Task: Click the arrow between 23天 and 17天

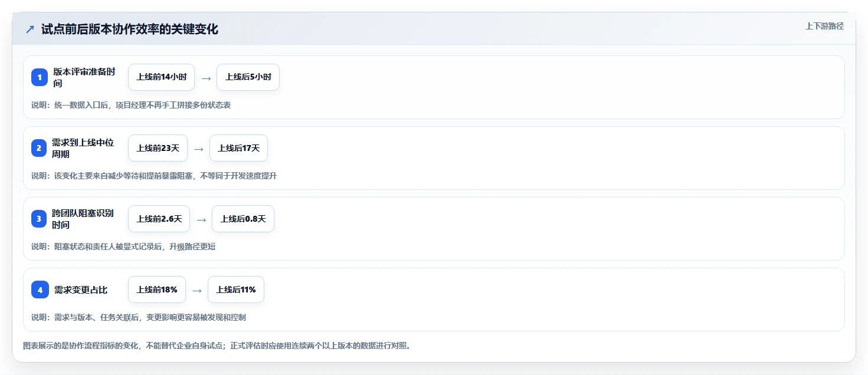Action: pos(199,149)
